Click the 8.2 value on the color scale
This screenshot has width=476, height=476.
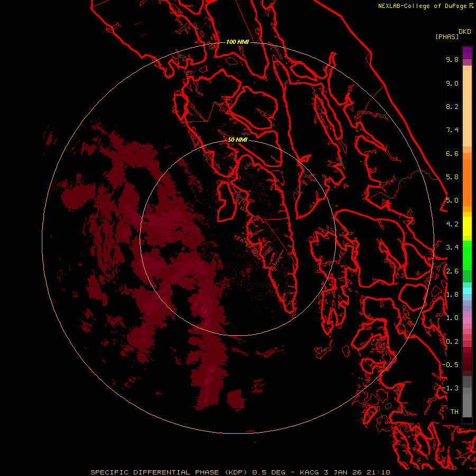[452, 106]
